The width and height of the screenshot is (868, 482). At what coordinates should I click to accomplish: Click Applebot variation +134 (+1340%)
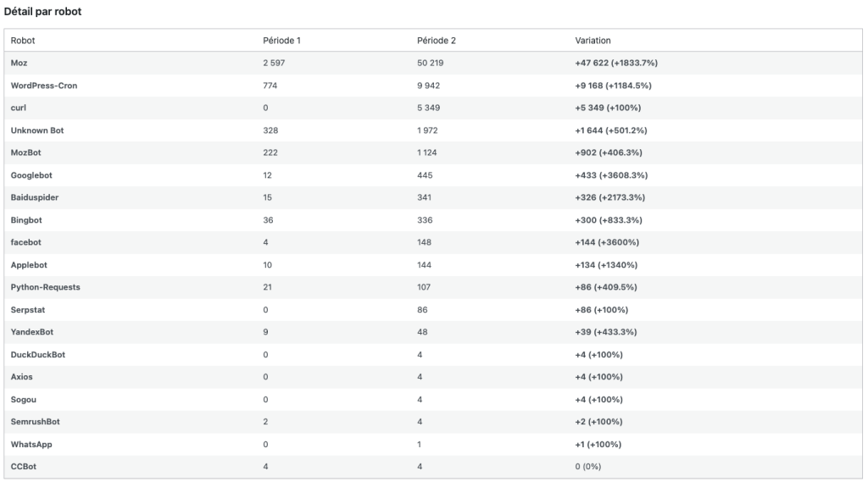click(606, 265)
